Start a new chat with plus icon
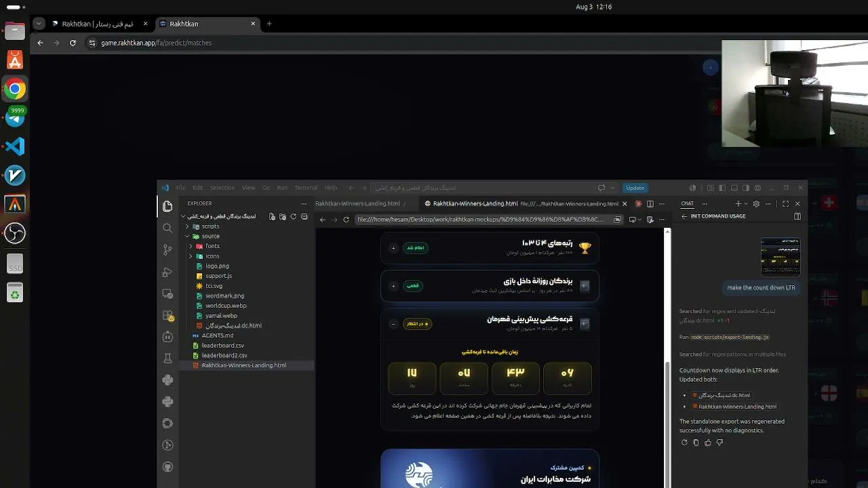 (x=738, y=203)
